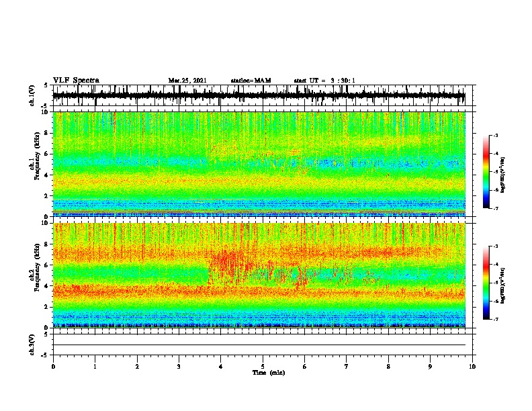This screenshot has width=532, height=411.
Task: Select the ch.1 colorbar log(PSD) label
Action: 503,175
